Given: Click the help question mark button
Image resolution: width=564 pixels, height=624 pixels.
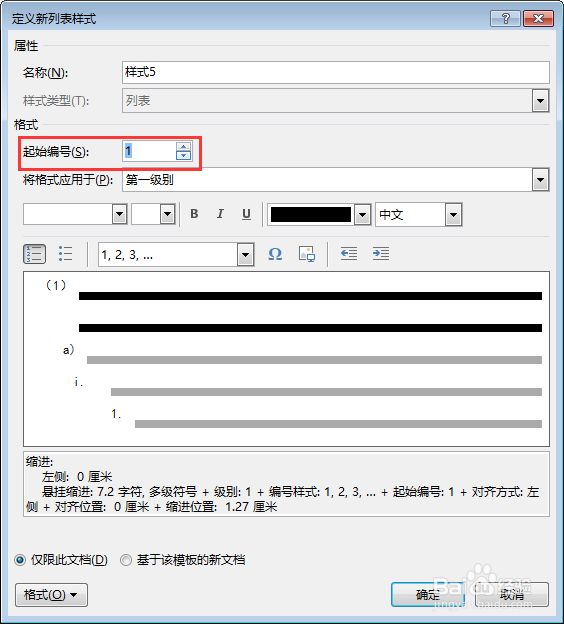Looking at the screenshot, I should tap(505, 18).
